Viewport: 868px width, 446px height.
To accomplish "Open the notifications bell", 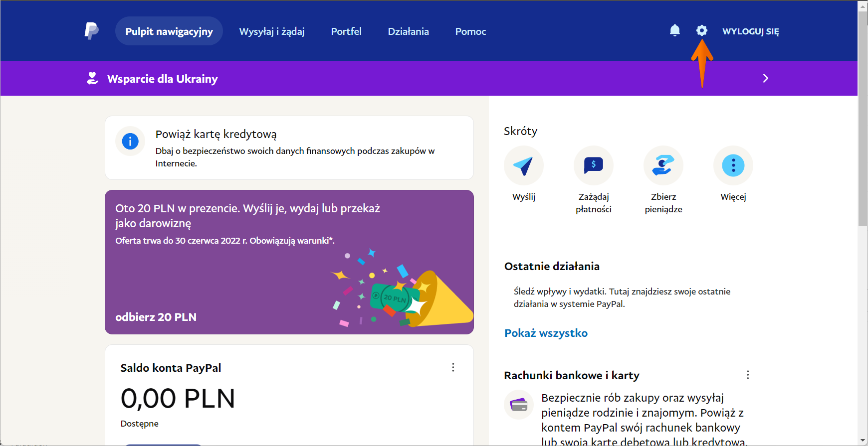I will coord(675,31).
